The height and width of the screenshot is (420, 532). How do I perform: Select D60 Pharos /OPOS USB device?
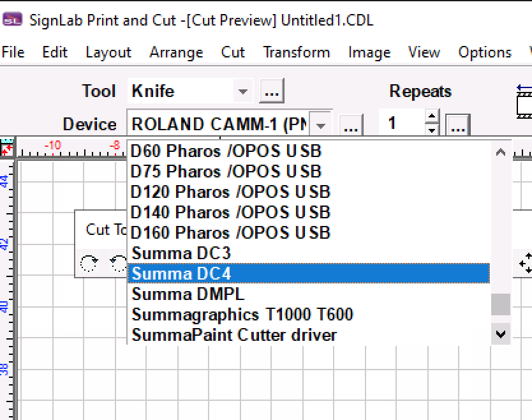pyautogui.click(x=309, y=151)
